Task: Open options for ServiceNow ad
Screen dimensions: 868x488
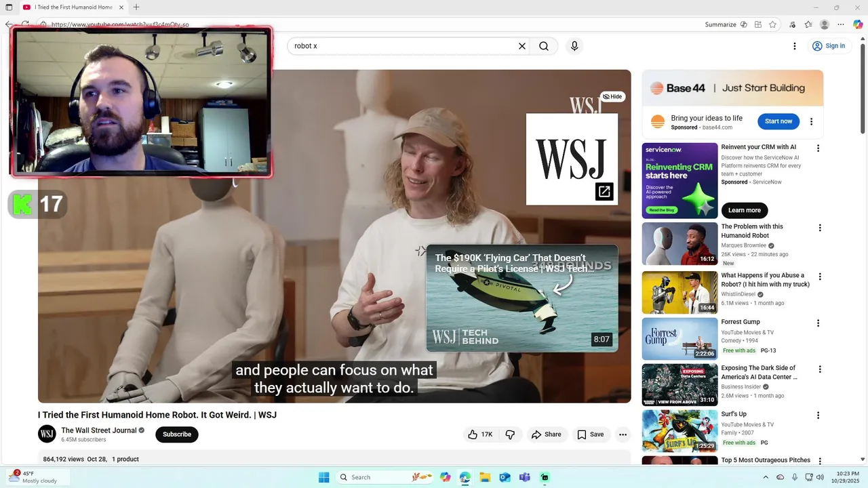Action: click(818, 148)
